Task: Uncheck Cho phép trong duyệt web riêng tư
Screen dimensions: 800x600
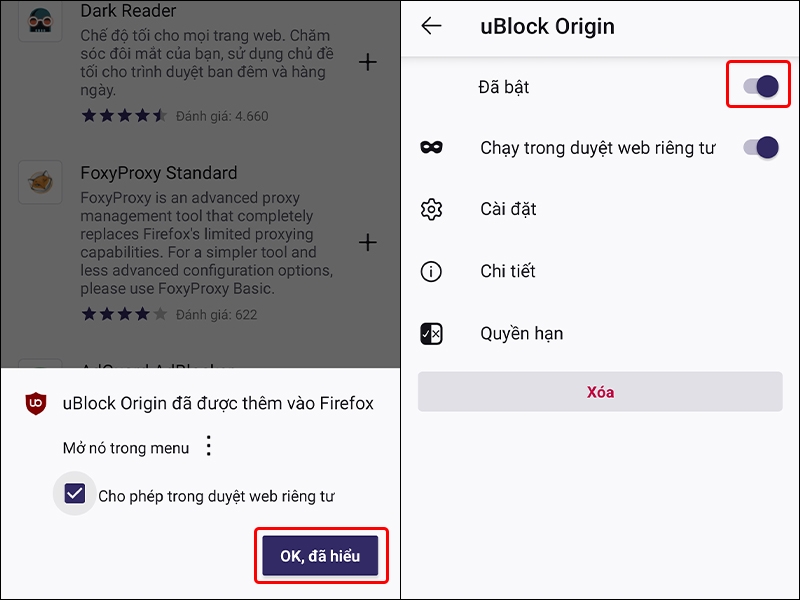Action: point(74,494)
